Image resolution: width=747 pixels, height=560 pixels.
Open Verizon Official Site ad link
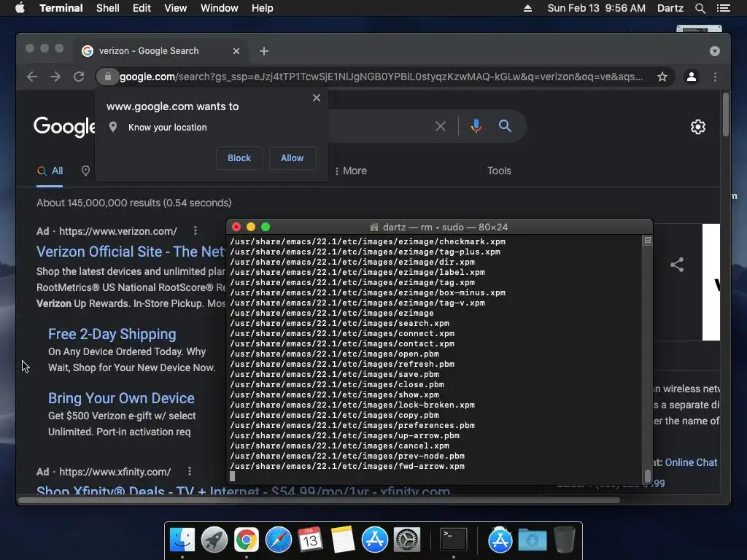tap(131, 252)
